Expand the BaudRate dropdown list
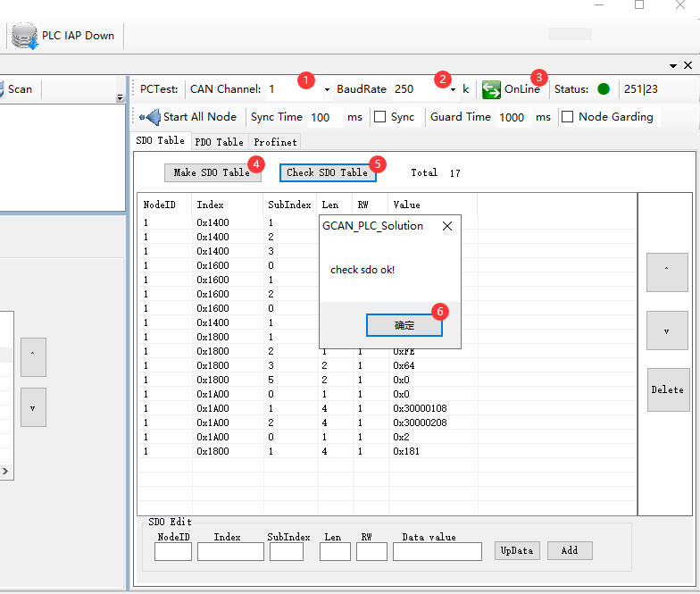The height and width of the screenshot is (594, 700). click(x=453, y=89)
